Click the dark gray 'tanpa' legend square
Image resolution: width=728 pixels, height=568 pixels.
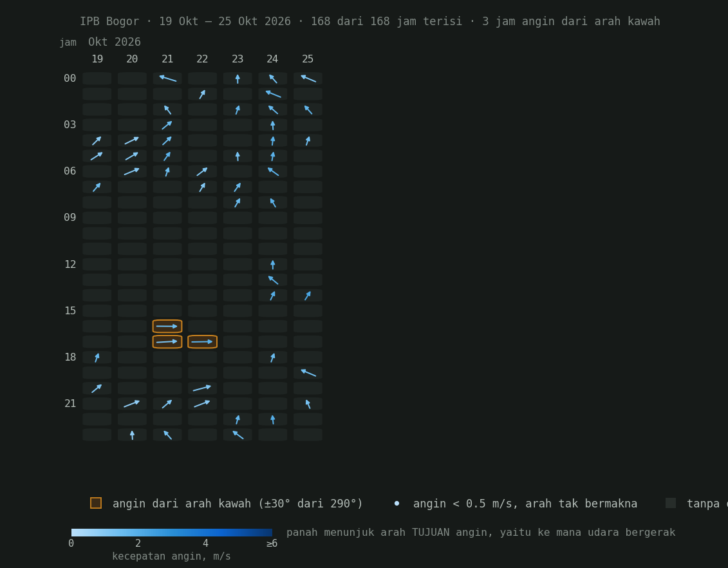tap(671, 503)
